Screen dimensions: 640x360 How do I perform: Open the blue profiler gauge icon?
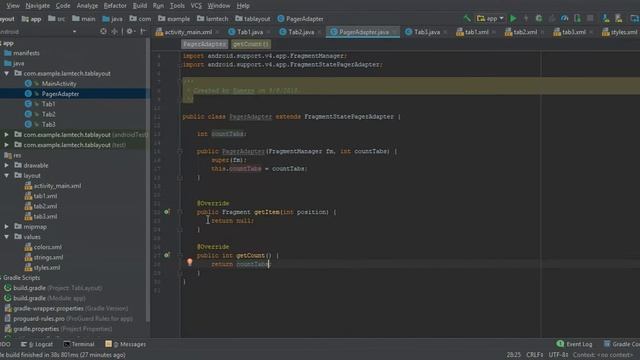(564, 18)
